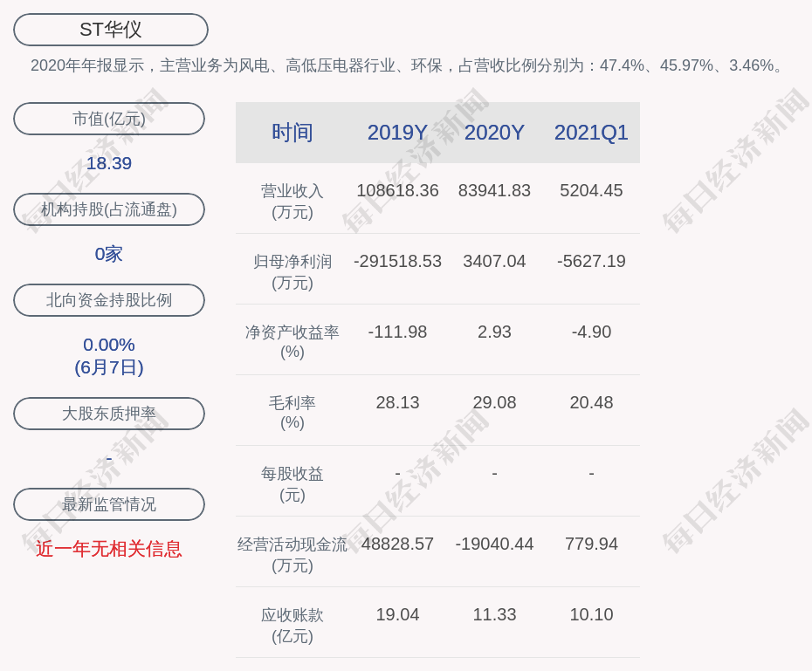Click the 时间 column header

click(x=292, y=133)
